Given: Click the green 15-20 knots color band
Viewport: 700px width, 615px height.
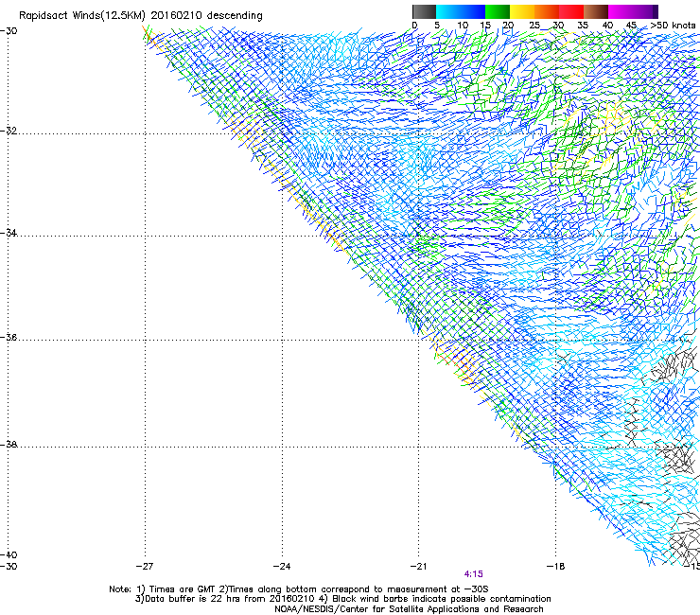Looking at the screenshot, I should pyautogui.click(x=498, y=11).
